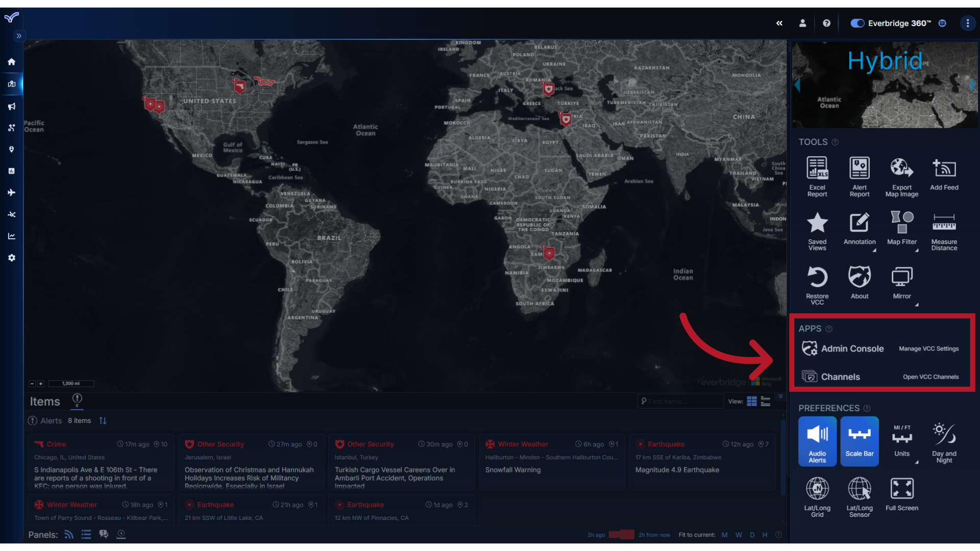Image resolution: width=980 pixels, height=551 pixels.
Task: Open the three-dot overflow menu
Action: 968,23
